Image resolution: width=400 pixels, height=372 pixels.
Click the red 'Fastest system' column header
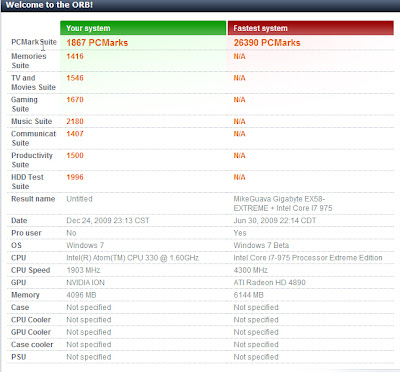point(311,28)
